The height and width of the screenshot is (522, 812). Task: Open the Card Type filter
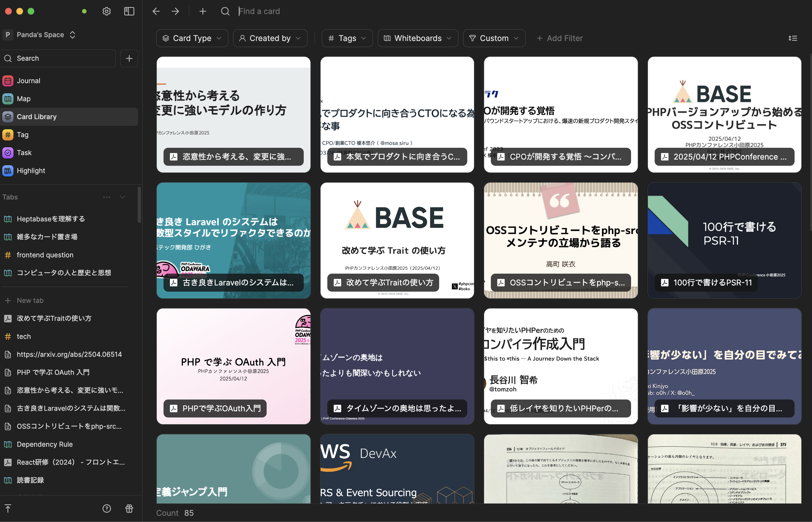tap(192, 38)
